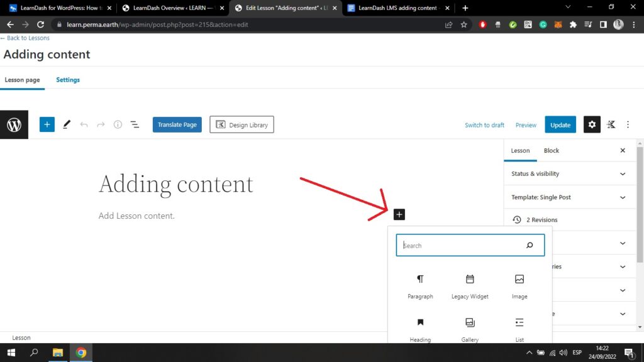Toggle the blue block inserter plus button
Viewport: 644px width, 362px height.
47,124
